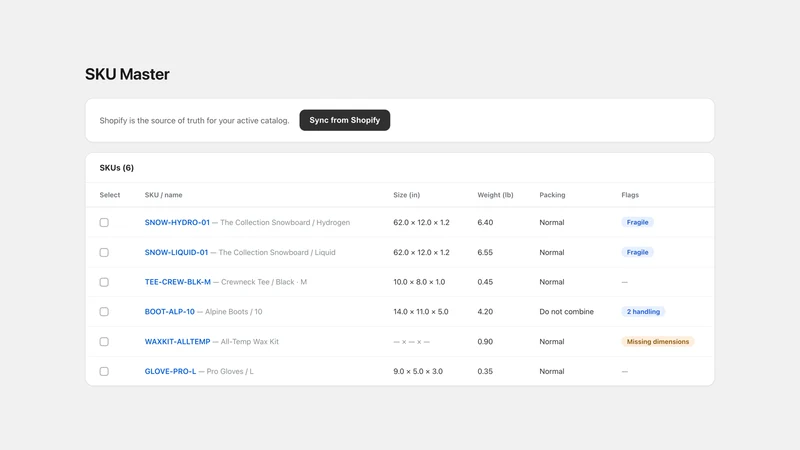Click the SKU / name column header
This screenshot has width=800, height=450.
(x=163, y=195)
